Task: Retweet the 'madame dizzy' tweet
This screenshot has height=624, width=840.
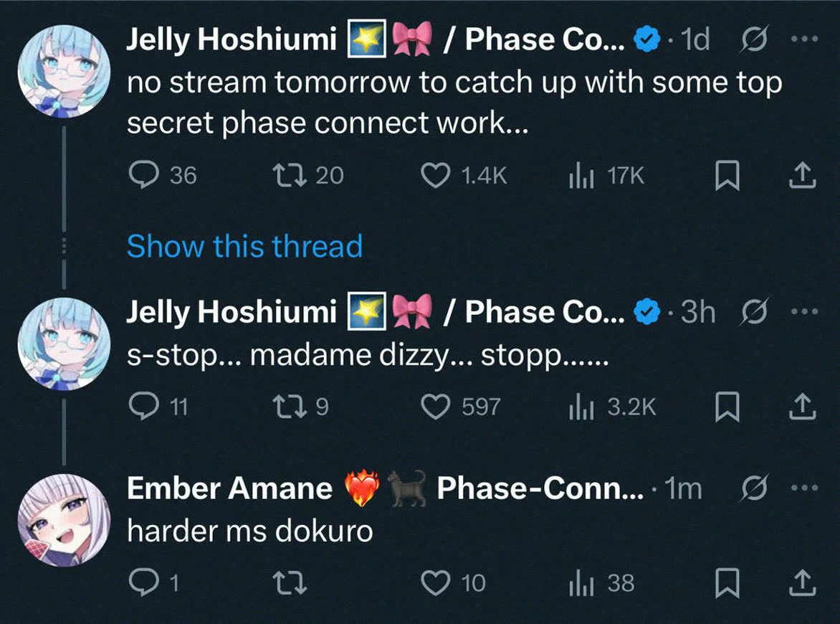Action: (x=291, y=407)
